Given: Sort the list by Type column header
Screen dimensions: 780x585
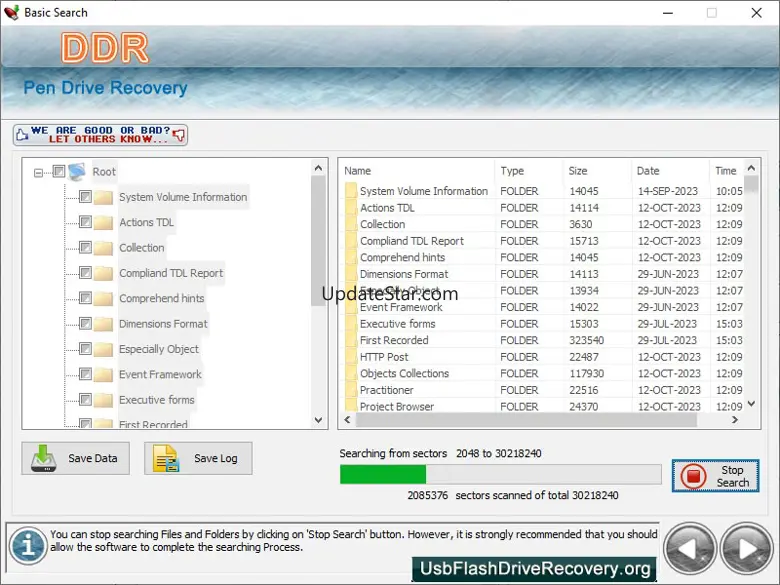Looking at the screenshot, I should click(x=529, y=171).
